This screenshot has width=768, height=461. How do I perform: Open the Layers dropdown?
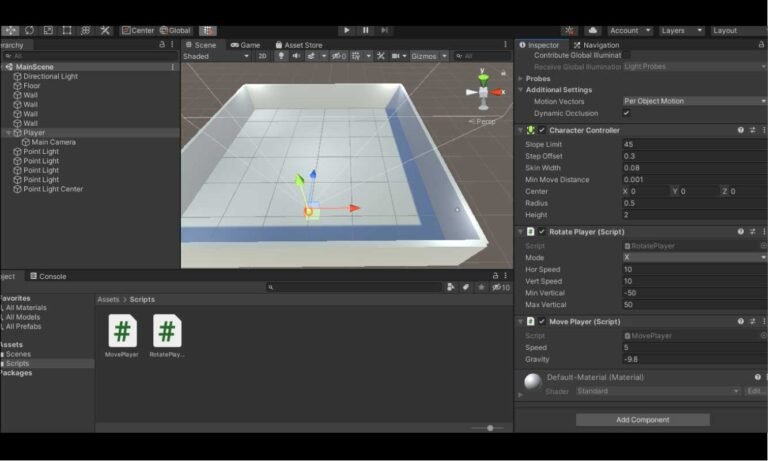tap(682, 30)
